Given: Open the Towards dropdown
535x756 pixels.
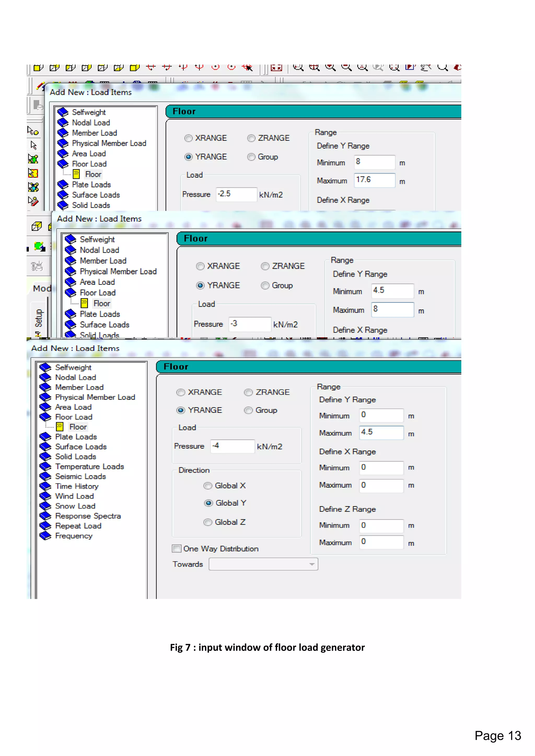Looking at the screenshot, I should tap(263, 564).
